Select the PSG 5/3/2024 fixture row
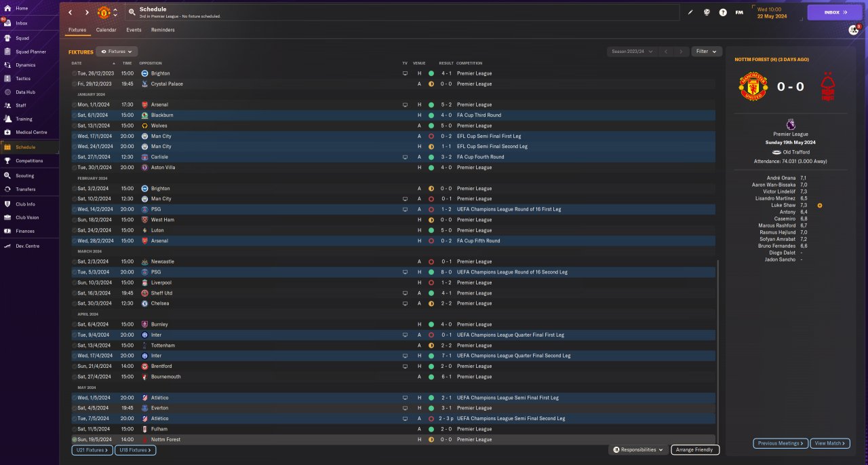 [x=393, y=272]
